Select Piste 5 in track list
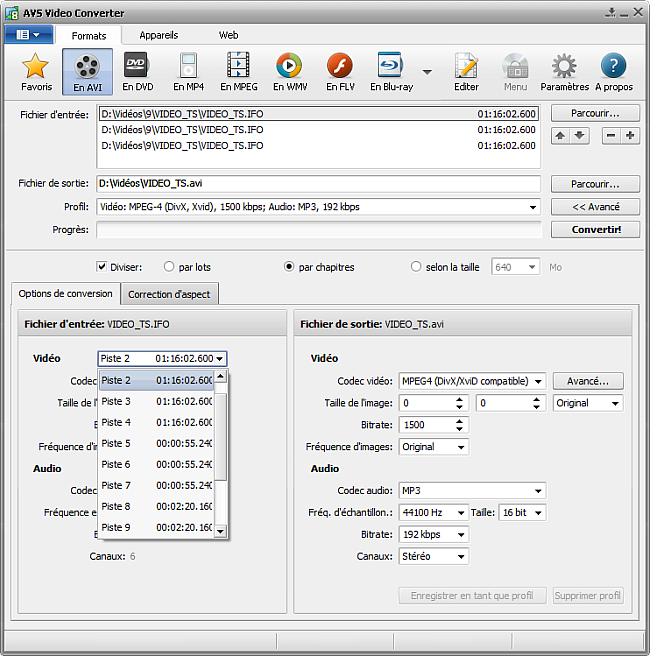The width and height of the screenshot is (650, 656). click(157, 443)
